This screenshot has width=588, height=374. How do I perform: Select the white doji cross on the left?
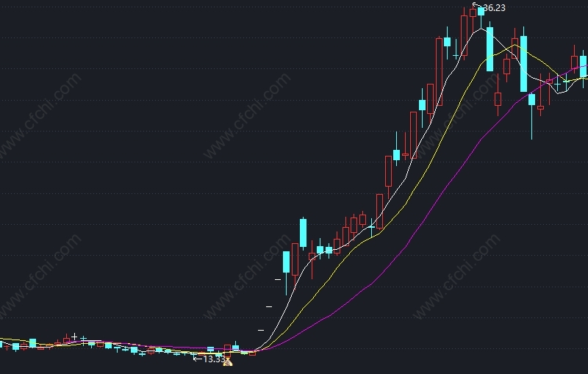(x=74, y=337)
